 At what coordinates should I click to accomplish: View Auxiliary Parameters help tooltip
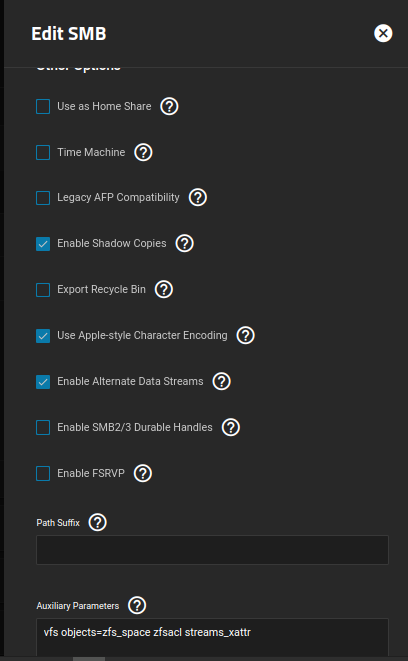tap(137, 605)
